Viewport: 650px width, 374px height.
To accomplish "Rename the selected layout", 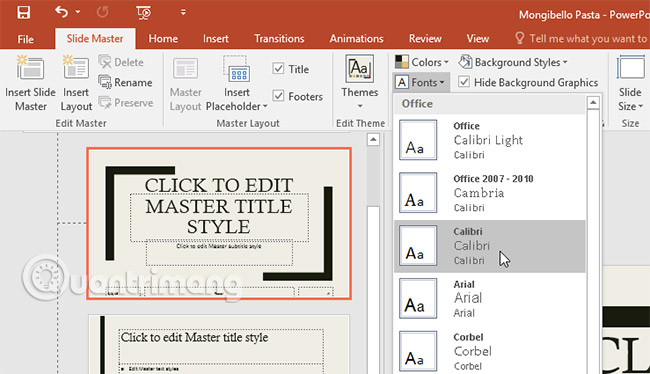I will click(x=125, y=83).
